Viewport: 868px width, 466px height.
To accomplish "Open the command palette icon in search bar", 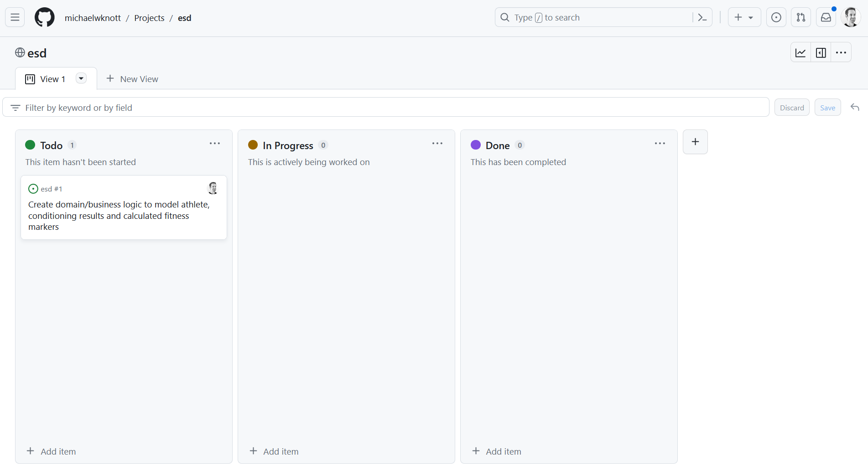I will click(x=702, y=17).
